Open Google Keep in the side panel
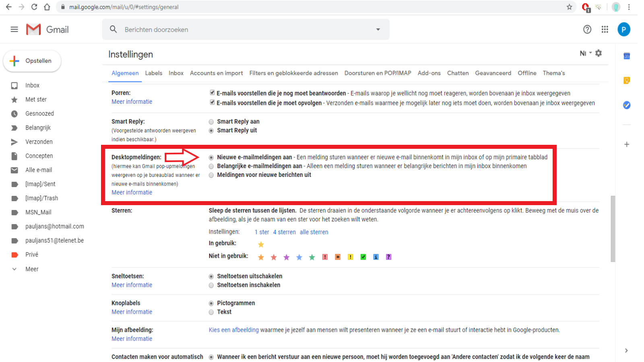The image size is (644, 362). point(627,80)
